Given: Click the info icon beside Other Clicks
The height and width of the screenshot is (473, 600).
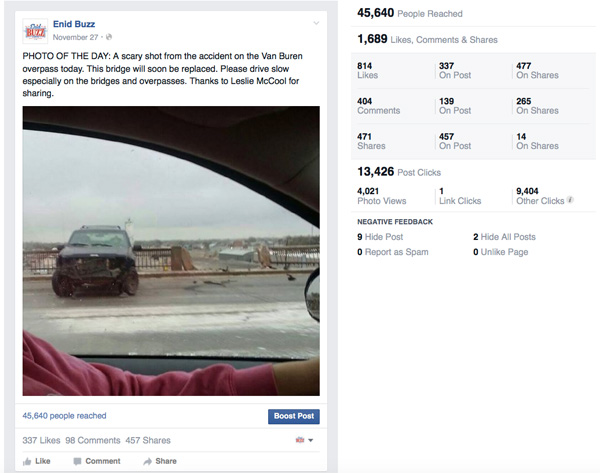Looking at the screenshot, I should coord(571,200).
